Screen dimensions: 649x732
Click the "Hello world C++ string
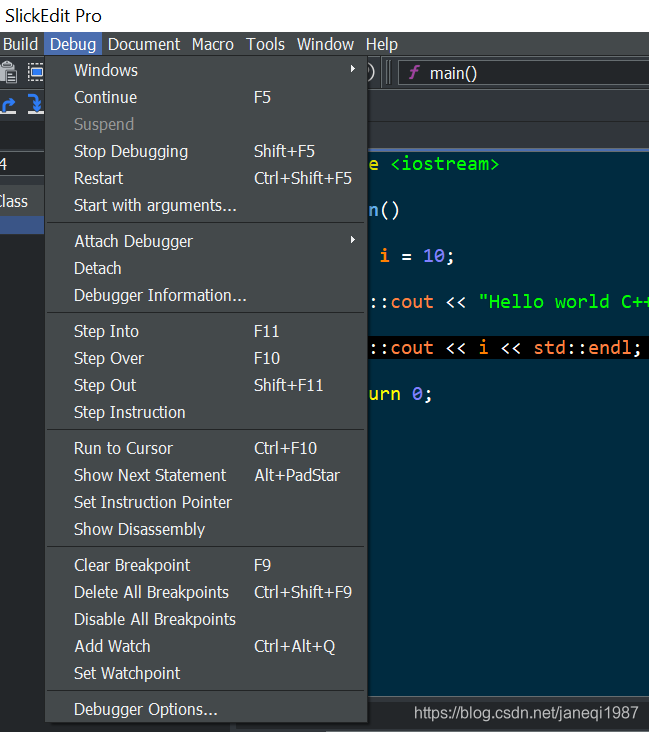[x=564, y=302]
